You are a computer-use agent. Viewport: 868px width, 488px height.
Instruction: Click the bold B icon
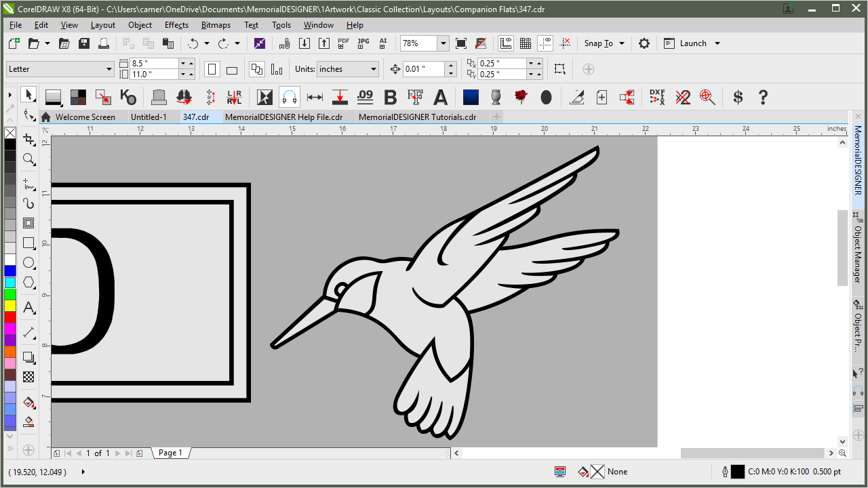point(390,97)
